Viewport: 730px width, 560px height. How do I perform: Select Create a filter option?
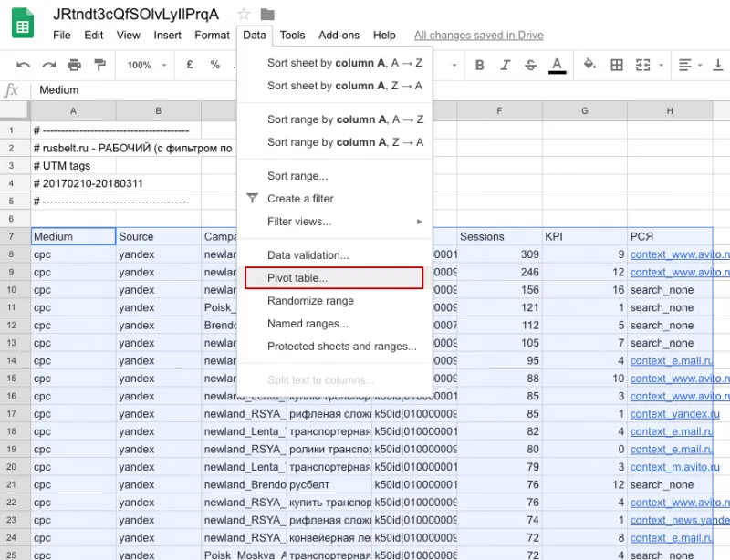coord(334,199)
